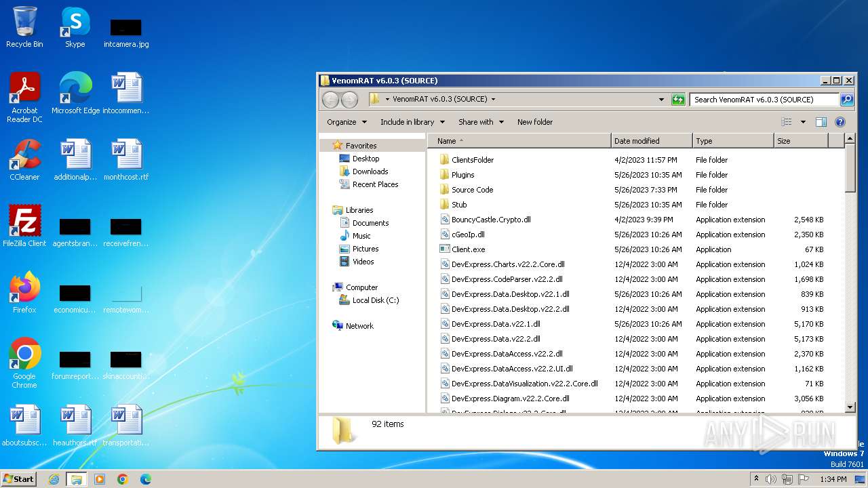This screenshot has width=868, height=488.
Task: Expand the view options dropdown arrow
Action: tap(803, 122)
